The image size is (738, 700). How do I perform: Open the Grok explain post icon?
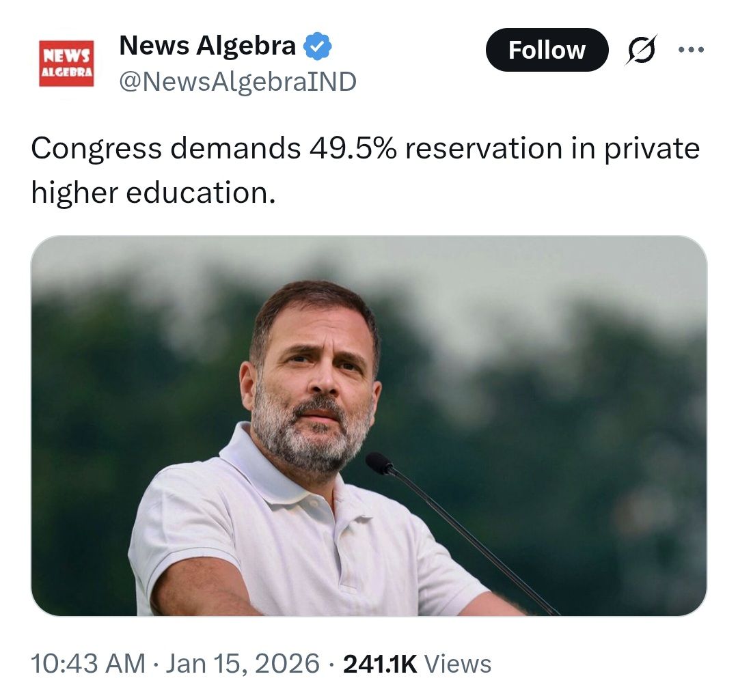tap(641, 50)
